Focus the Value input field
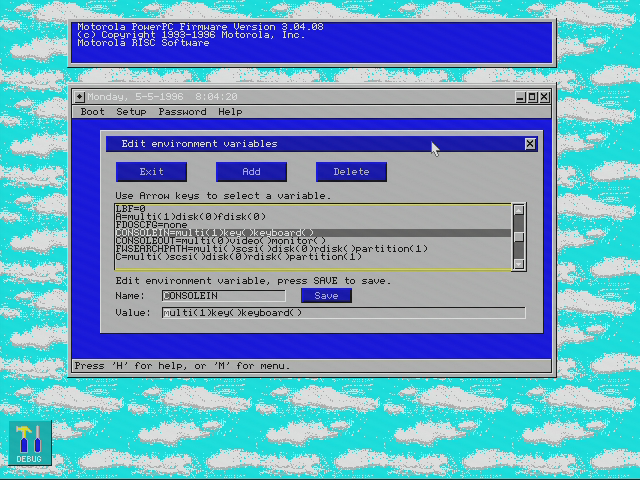Screen dimensions: 640x480 [344, 313]
